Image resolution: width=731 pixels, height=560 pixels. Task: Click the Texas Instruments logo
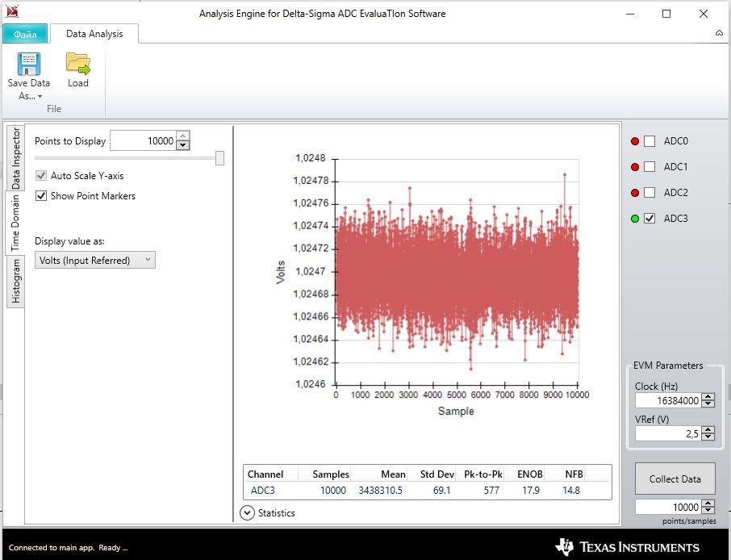click(627, 547)
